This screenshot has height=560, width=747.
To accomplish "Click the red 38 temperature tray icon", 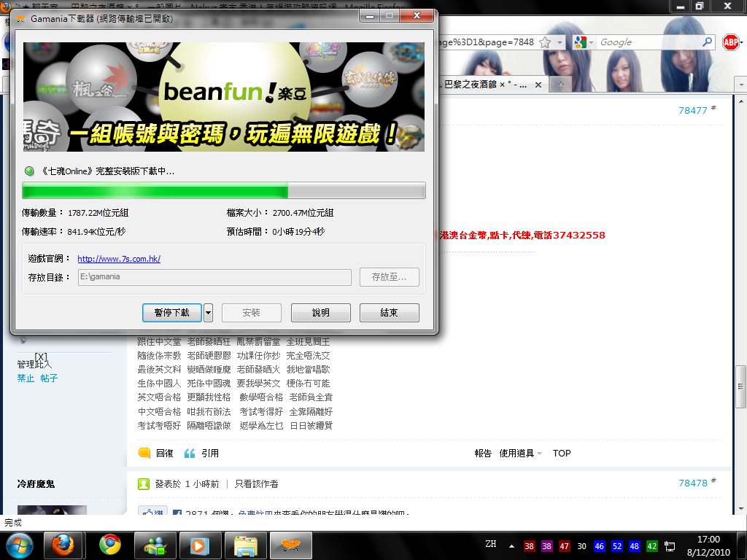I will [x=529, y=546].
